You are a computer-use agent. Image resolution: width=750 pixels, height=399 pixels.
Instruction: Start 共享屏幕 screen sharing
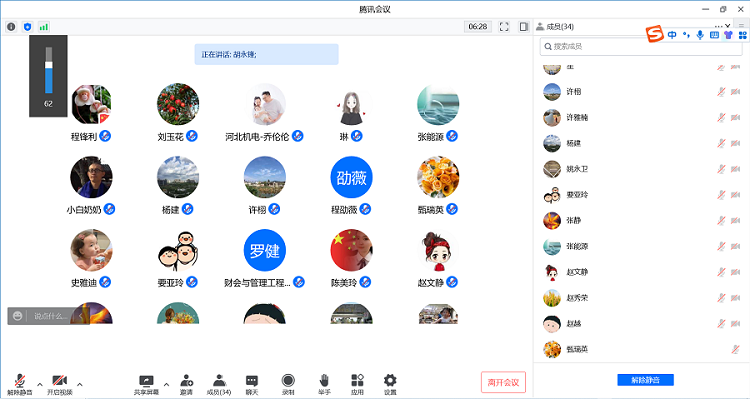146,384
